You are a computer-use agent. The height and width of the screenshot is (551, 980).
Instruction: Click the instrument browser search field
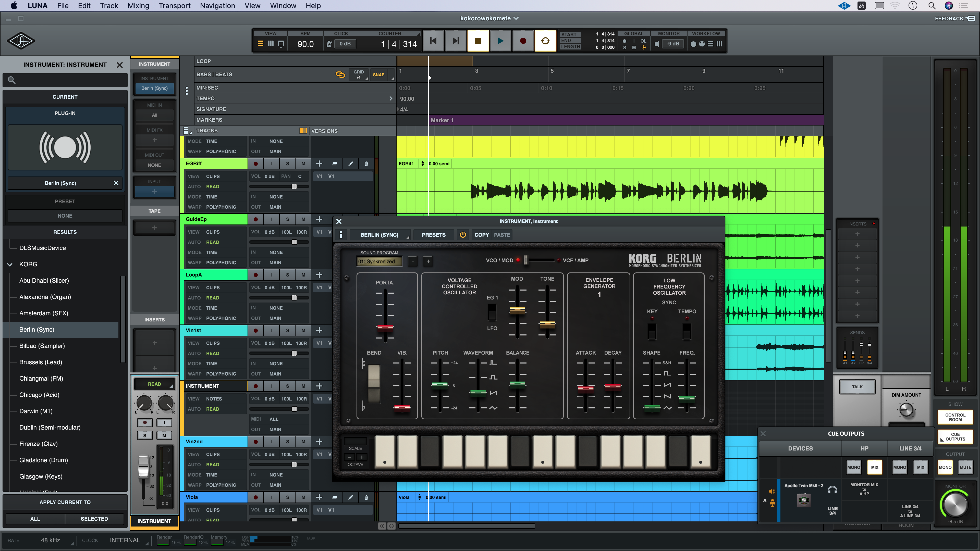tap(65, 80)
